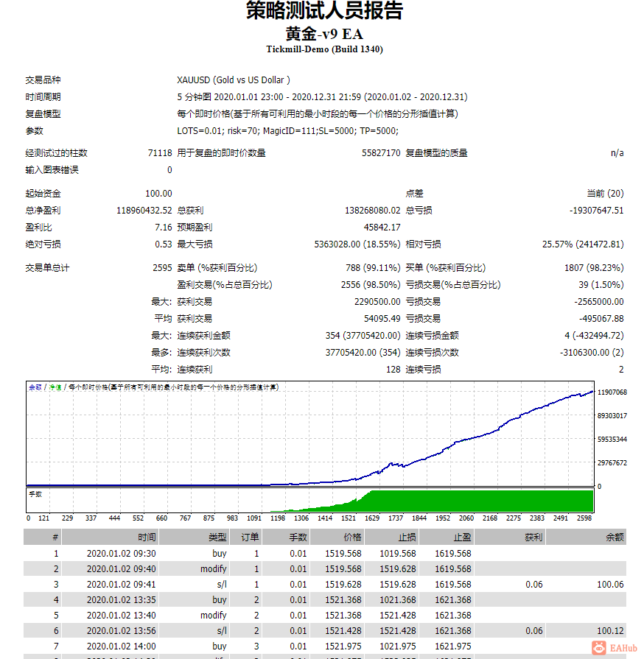Click long positions value 1807 (98.23%)
Viewport: 644px width, 659px height.
point(594,268)
